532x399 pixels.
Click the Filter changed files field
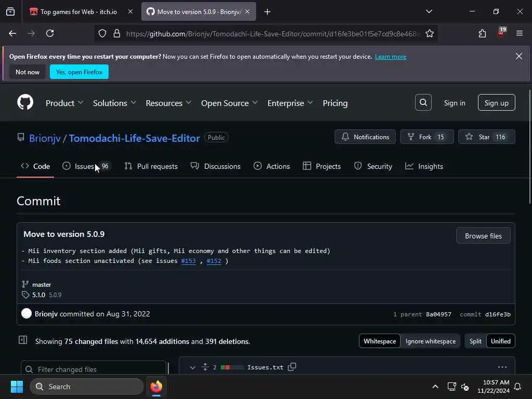point(94,368)
